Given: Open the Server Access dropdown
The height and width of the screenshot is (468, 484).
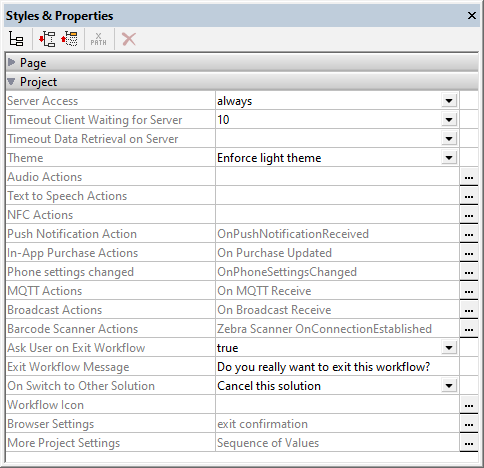Looking at the screenshot, I should pos(449,101).
